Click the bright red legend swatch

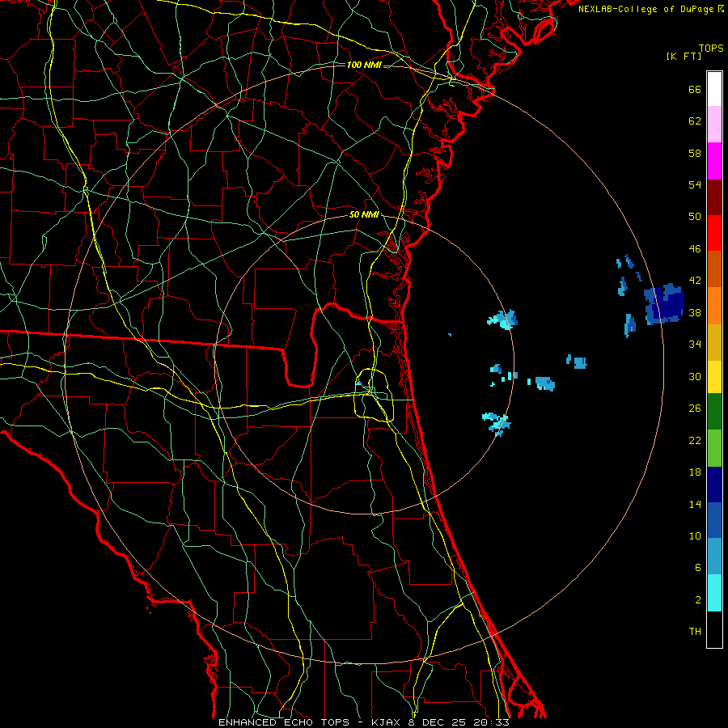tap(714, 233)
